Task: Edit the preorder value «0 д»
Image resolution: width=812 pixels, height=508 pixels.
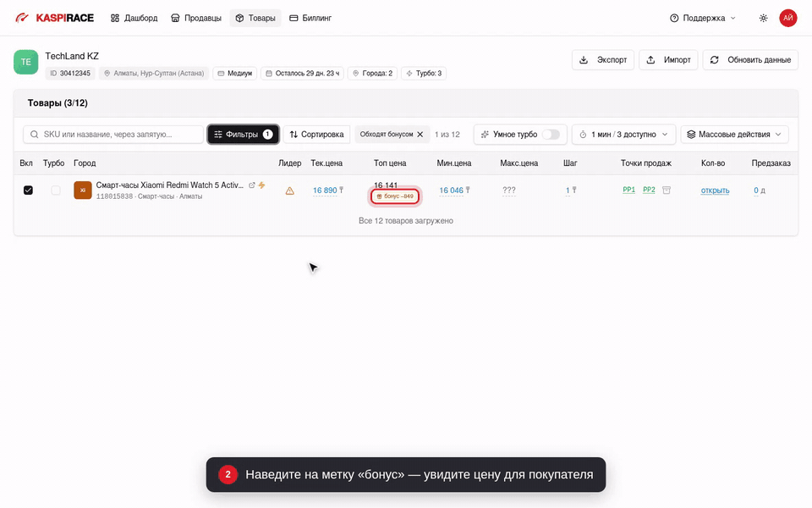Action: coord(760,190)
